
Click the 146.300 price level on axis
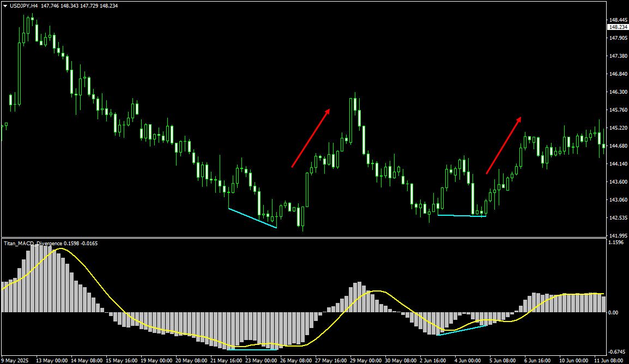pyautogui.click(x=617, y=92)
